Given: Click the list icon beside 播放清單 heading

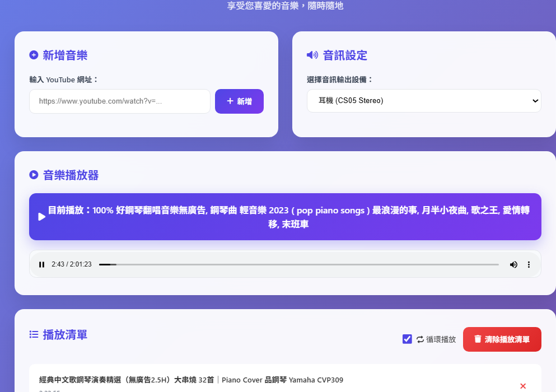Looking at the screenshot, I should pos(34,334).
